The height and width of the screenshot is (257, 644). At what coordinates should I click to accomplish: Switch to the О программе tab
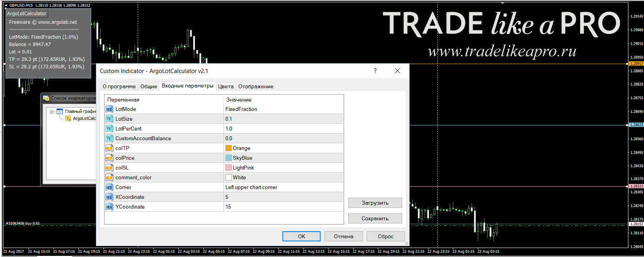click(x=119, y=86)
